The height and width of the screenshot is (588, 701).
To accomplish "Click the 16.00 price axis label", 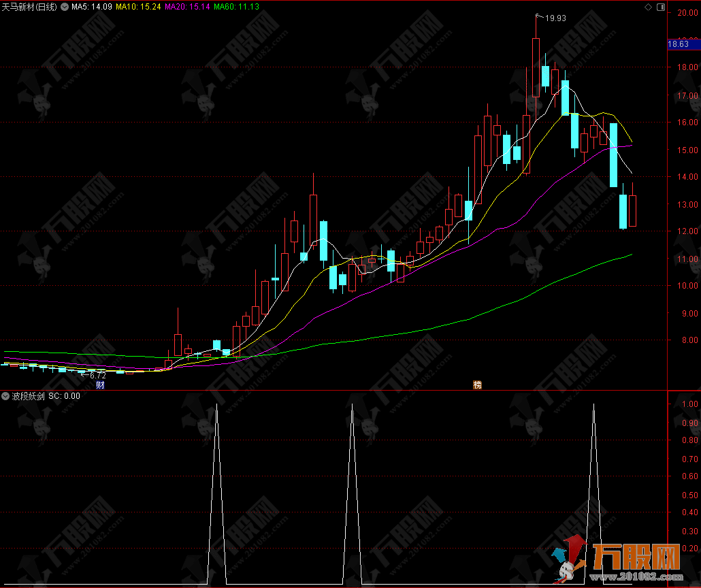I will point(687,122).
